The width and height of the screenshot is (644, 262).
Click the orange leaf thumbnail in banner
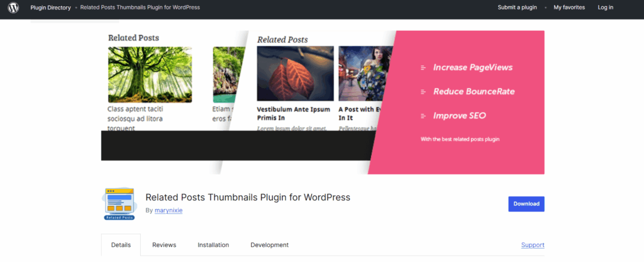(x=296, y=73)
